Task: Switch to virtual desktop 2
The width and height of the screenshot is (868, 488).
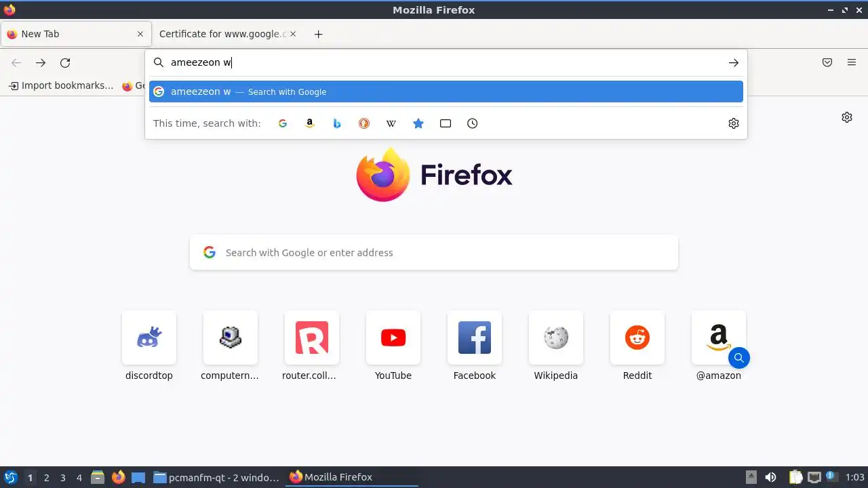Action: (x=47, y=478)
